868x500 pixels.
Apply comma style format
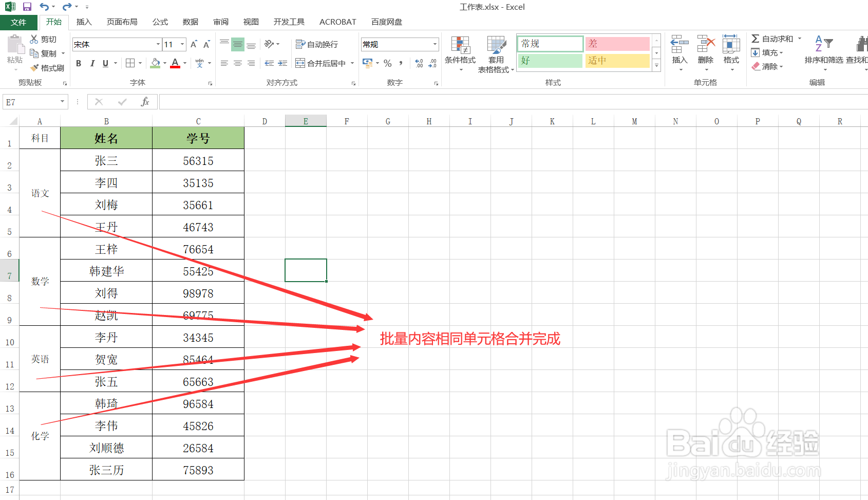click(401, 63)
